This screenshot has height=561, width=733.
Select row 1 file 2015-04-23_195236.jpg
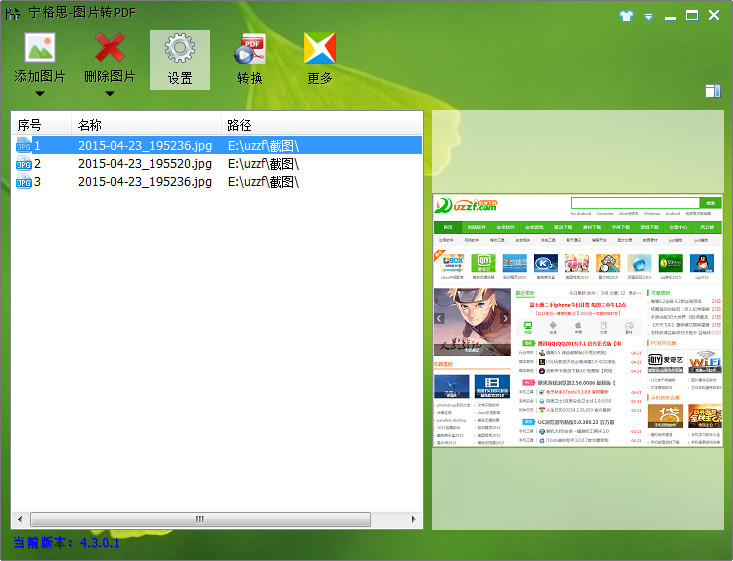[145, 145]
